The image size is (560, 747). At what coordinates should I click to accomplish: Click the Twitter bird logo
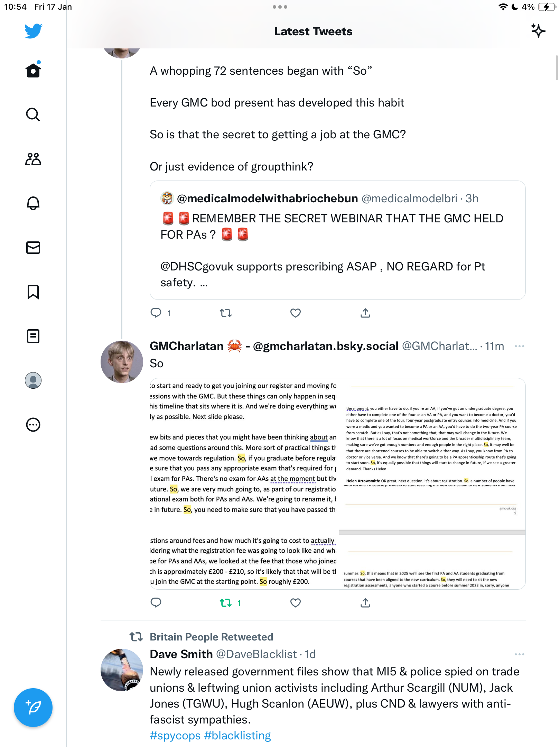pos(33,31)
